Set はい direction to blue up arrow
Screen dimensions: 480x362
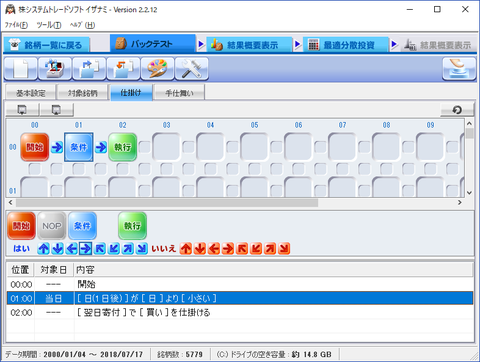(x=44, y=249)
